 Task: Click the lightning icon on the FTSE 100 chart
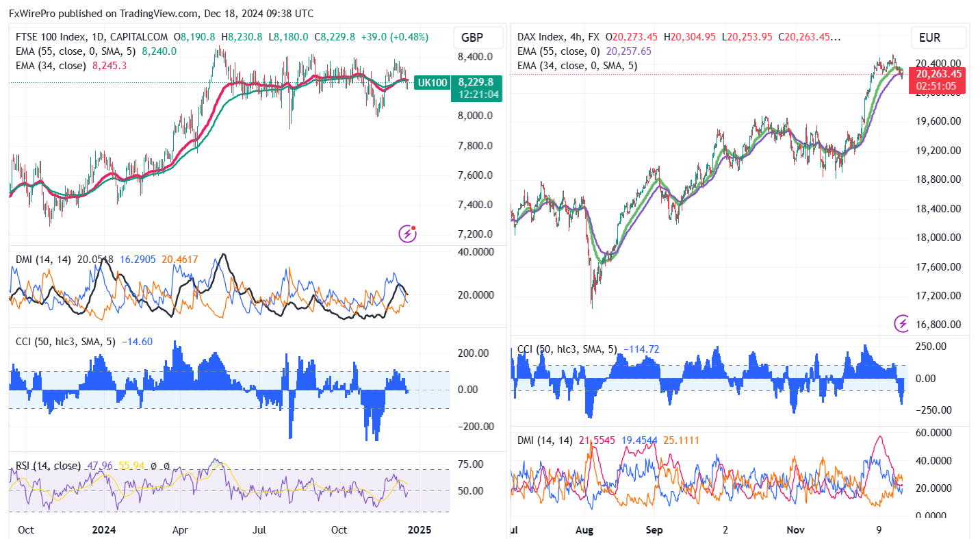click(x=408, y=234)
